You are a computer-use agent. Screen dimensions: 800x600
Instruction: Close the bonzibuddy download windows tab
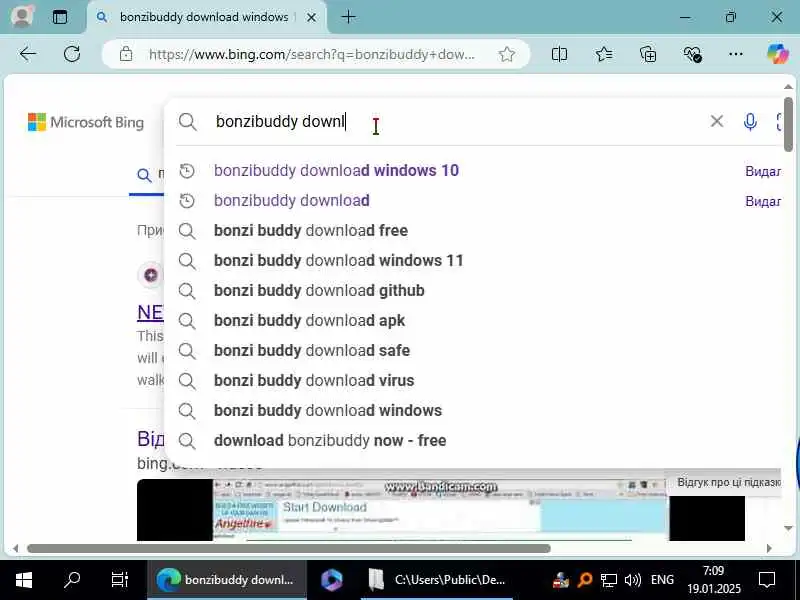[311, 17]
